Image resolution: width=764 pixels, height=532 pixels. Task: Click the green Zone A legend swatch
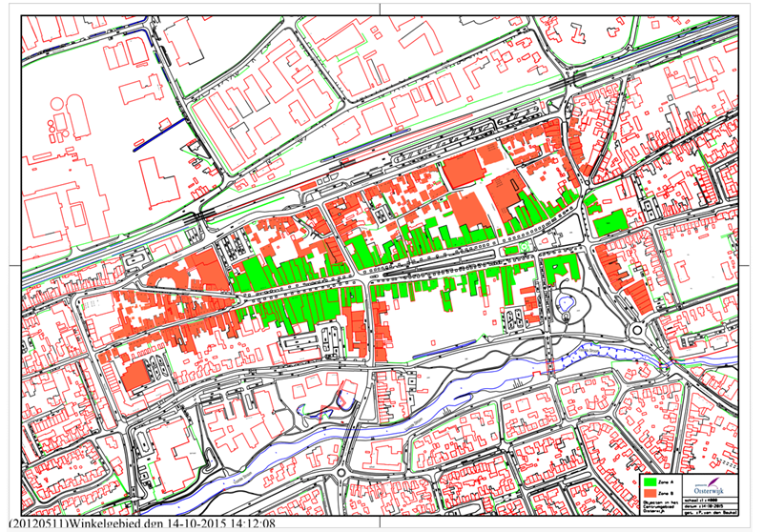tap(651, 482)
